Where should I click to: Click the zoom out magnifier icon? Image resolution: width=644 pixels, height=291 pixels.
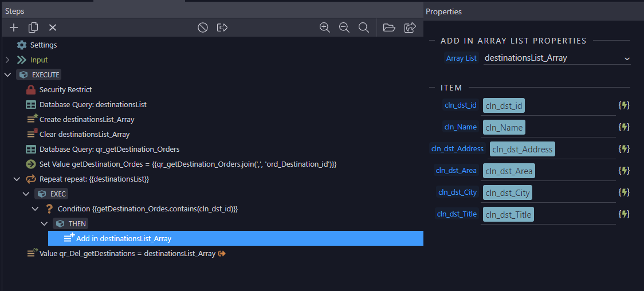click(344, 27)
